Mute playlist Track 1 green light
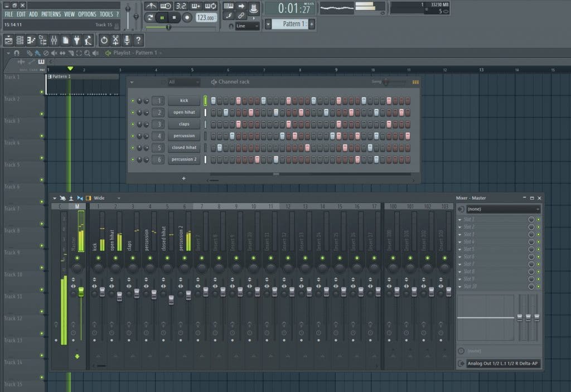The height and width of the screenshot is (392, 571). pos(41,92)
